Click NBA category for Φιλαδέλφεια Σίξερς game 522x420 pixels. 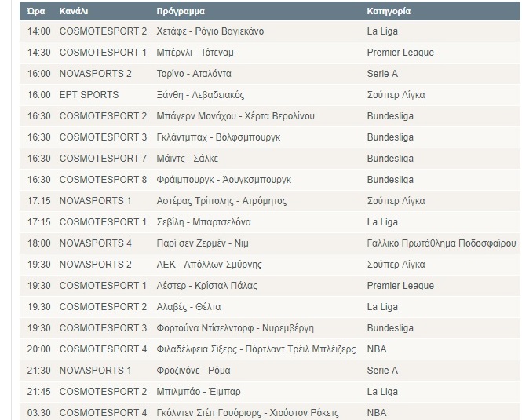pyautogui.click(x=377, y=349)
